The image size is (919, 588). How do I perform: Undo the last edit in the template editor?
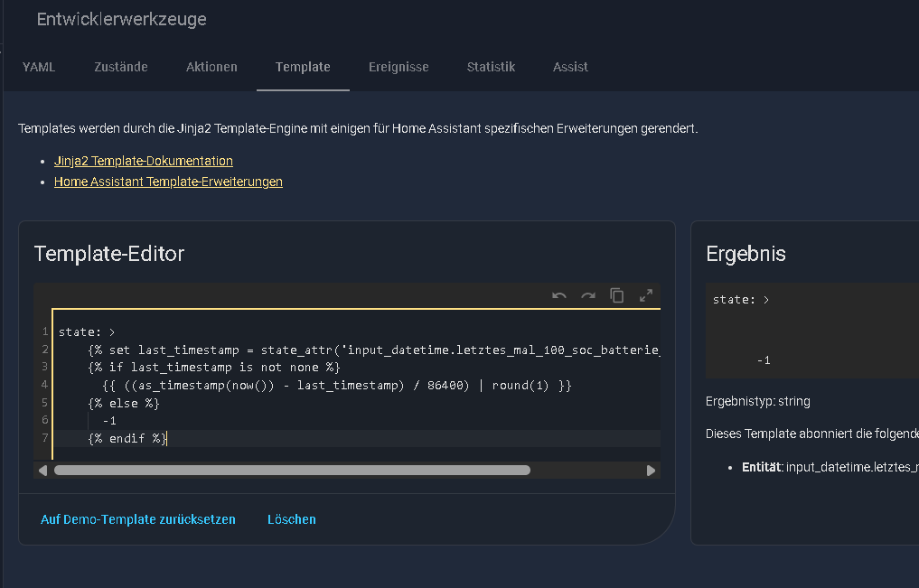pos(559,296)
